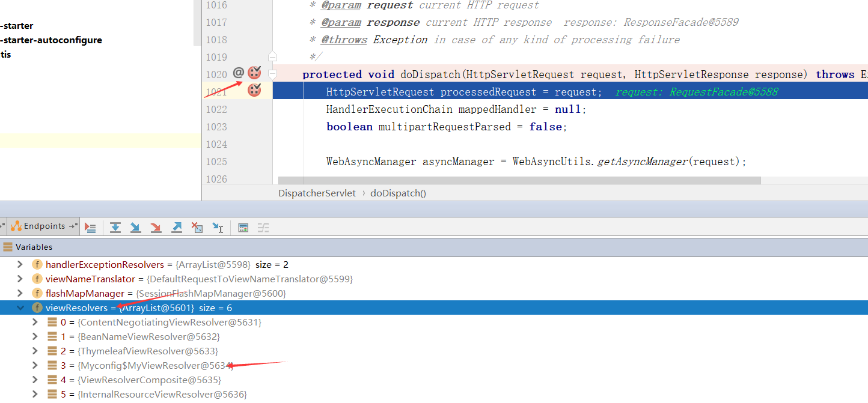Click the -starter-autoconfigure project item
868x403 pixels.
[x=50, y=40]
